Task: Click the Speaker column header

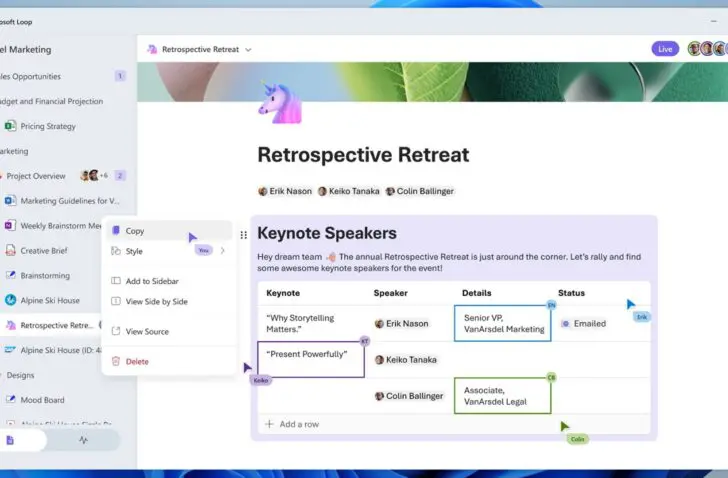Action: (390, 293)
